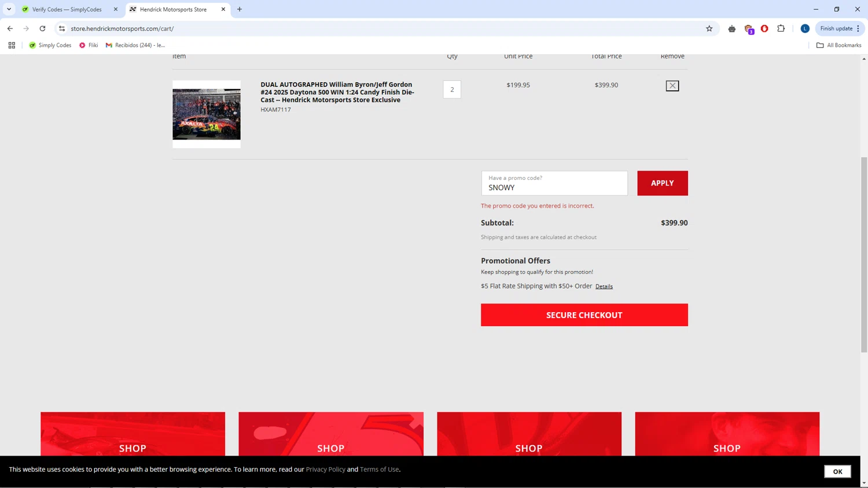868x488 pixels.
Task: Open the die-cast product title link
Action: 337,92
